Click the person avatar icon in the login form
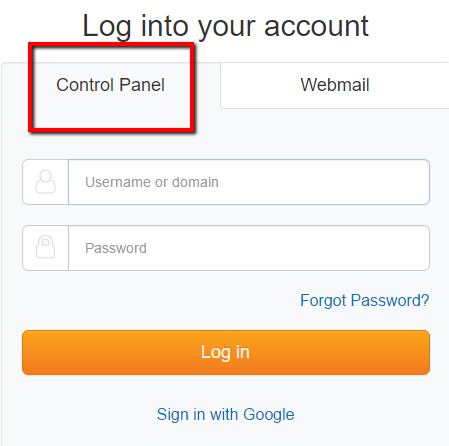449x446 pixels. click(x=45, y=182)
